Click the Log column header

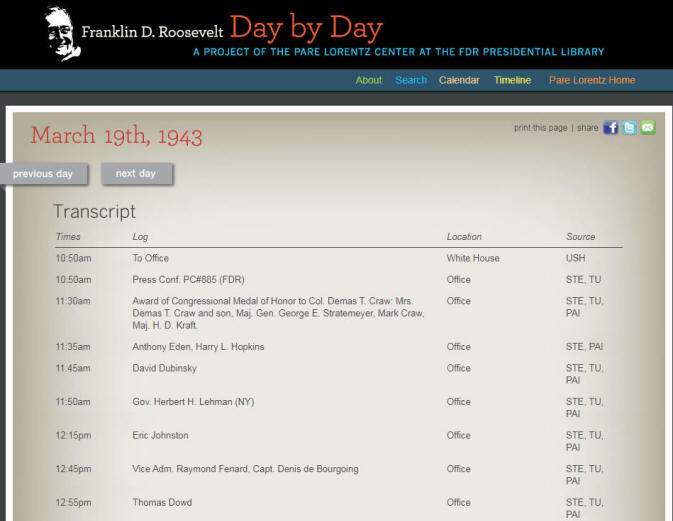tap(140, 237)
